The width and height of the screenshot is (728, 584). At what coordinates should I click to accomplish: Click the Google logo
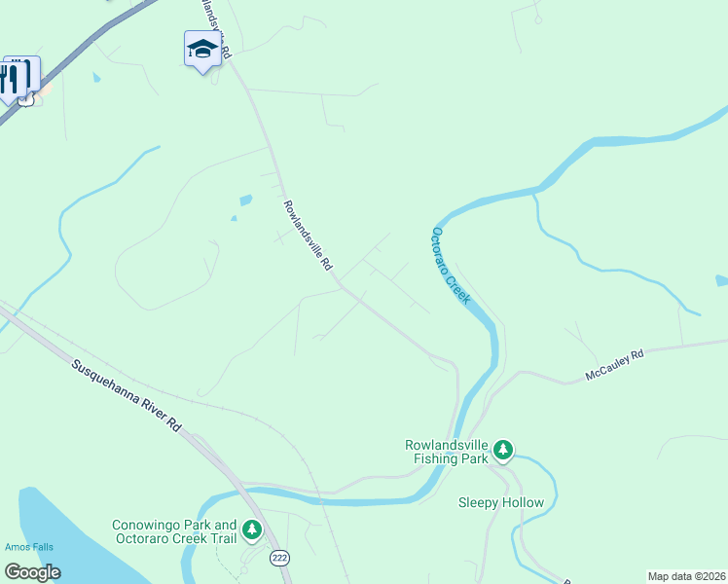pyautogui.click(x=33, y=572)
